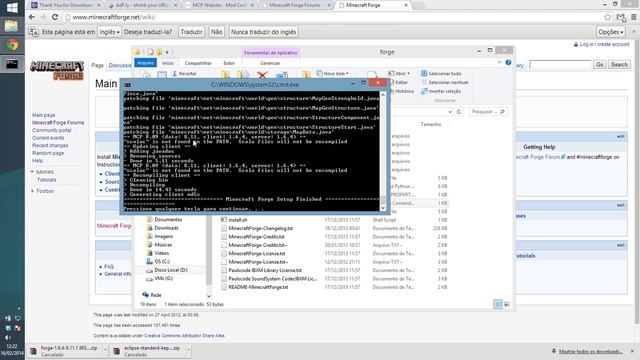Bookmark this page with the star icon

coord(608,17)
